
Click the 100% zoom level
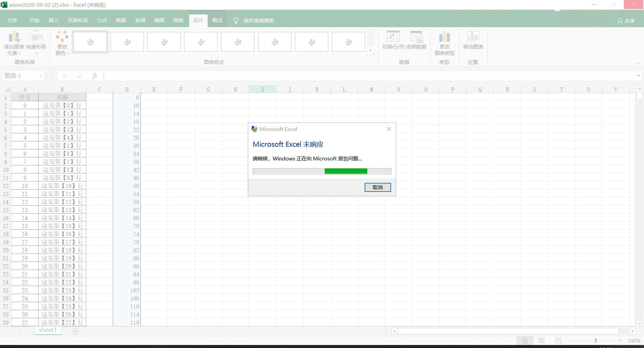click(x=634, y=341)
